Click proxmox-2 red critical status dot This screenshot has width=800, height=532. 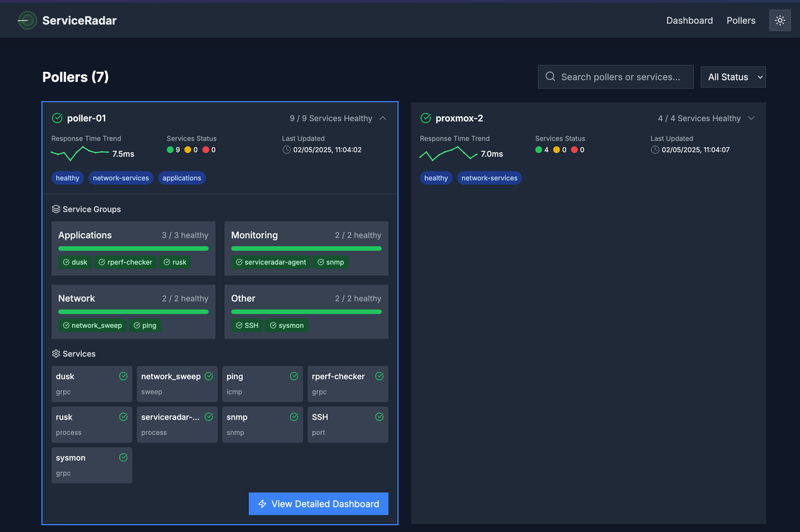point(574,150)
